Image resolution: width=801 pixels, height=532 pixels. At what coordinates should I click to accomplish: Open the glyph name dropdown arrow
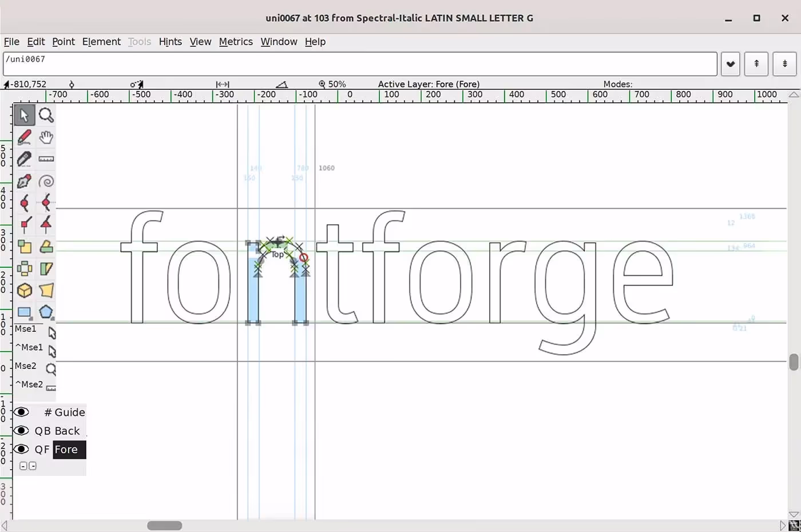[x=731, y=64]
